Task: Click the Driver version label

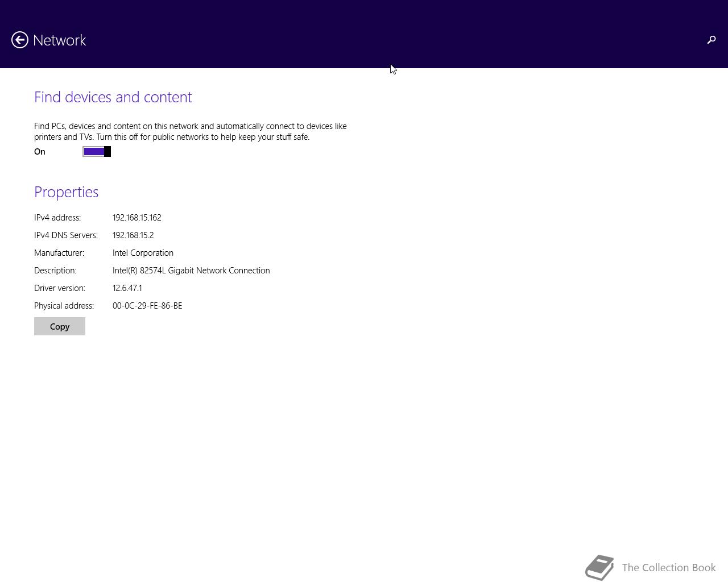Action: coord(60,288)
